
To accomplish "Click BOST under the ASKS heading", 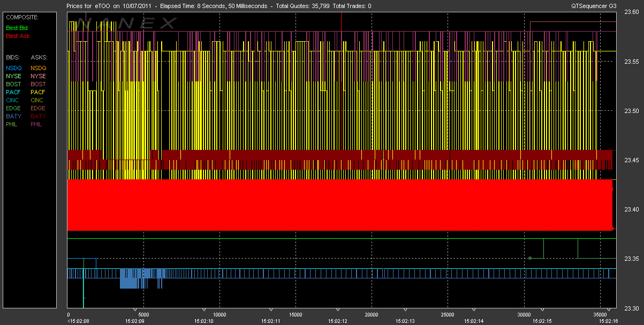I will coord(39,84).
